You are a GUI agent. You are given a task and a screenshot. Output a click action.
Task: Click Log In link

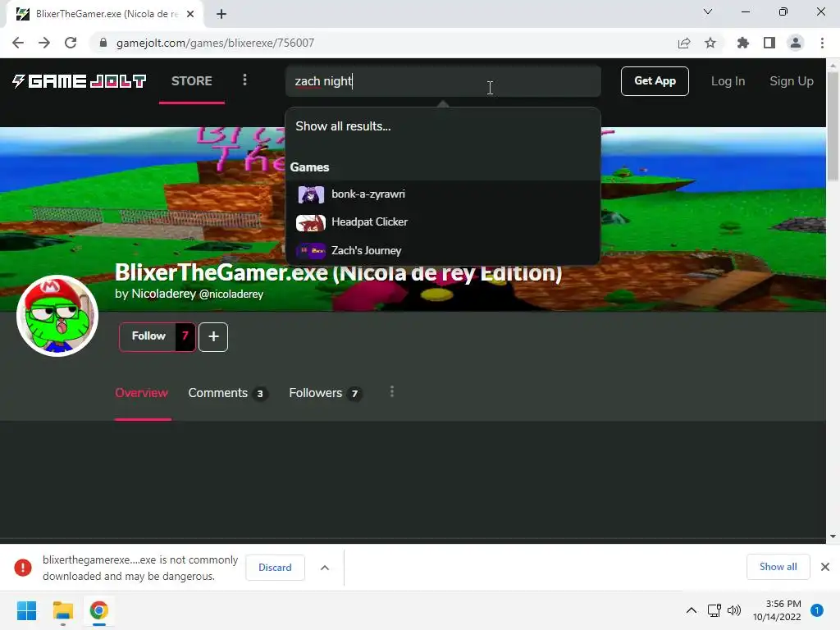point(728,81)
